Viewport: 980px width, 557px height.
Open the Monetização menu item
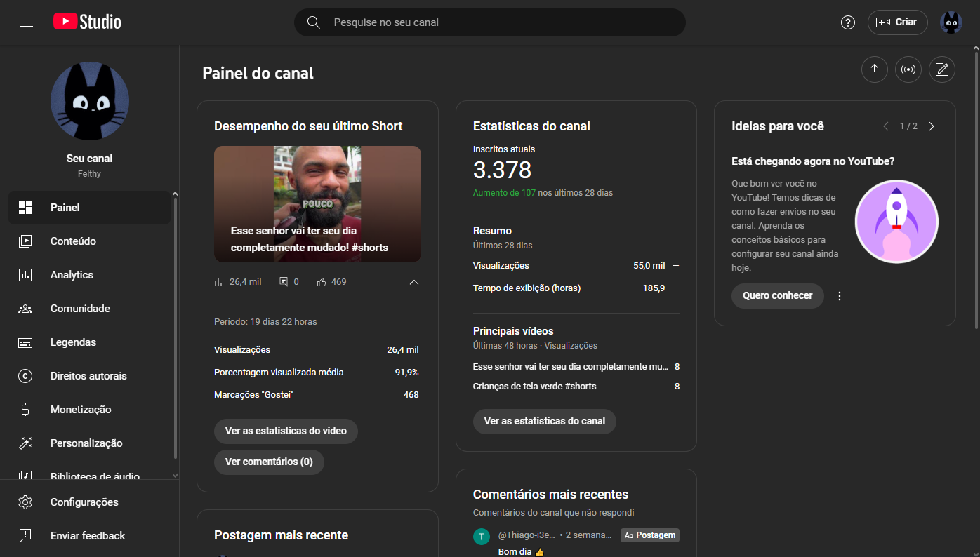click(x=89, y=410)
